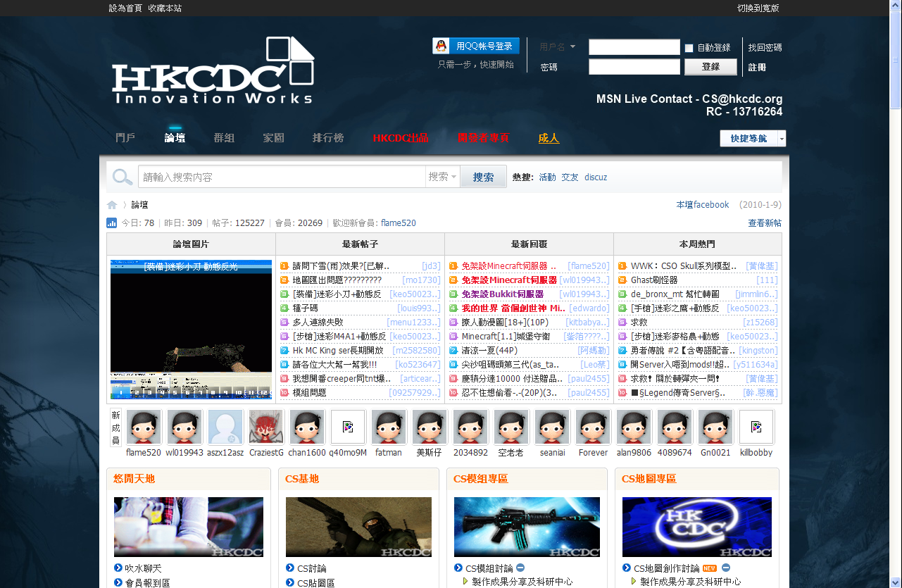Open CraziestG's red-haired avatar

(266, 427)
